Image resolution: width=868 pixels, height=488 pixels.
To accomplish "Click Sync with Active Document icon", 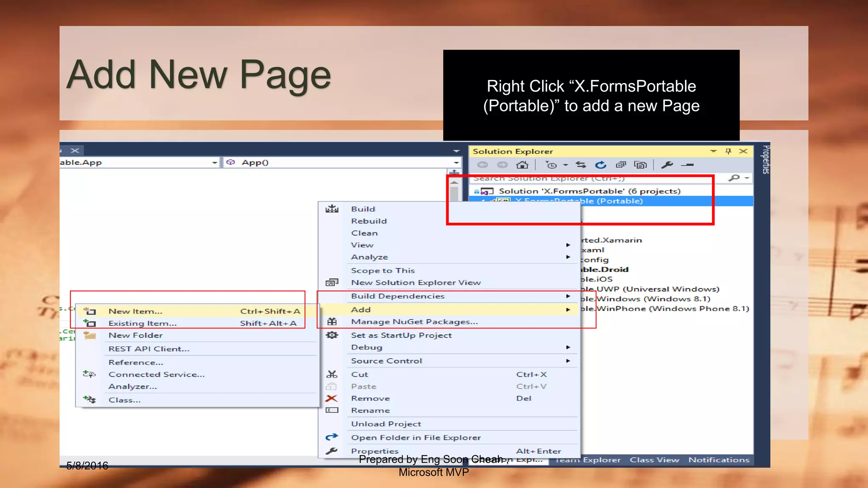I will 581,165.
